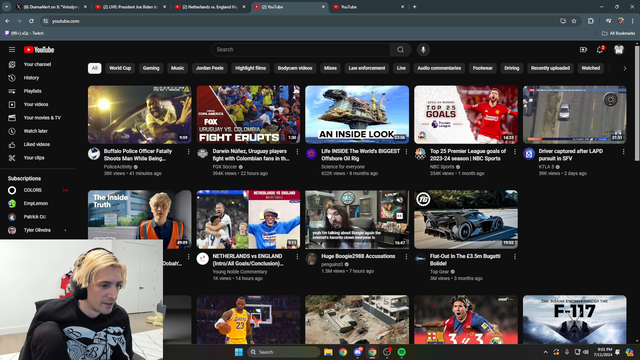Open the Create video camera icon
Screen dimensions: 640x360
click(583, 50)
